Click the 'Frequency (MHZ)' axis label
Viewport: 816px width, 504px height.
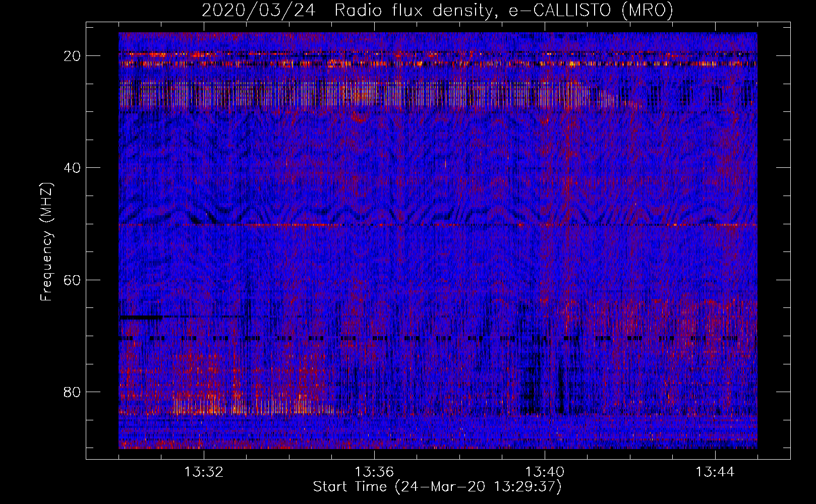pyautogui.click(x=46, y=242)
